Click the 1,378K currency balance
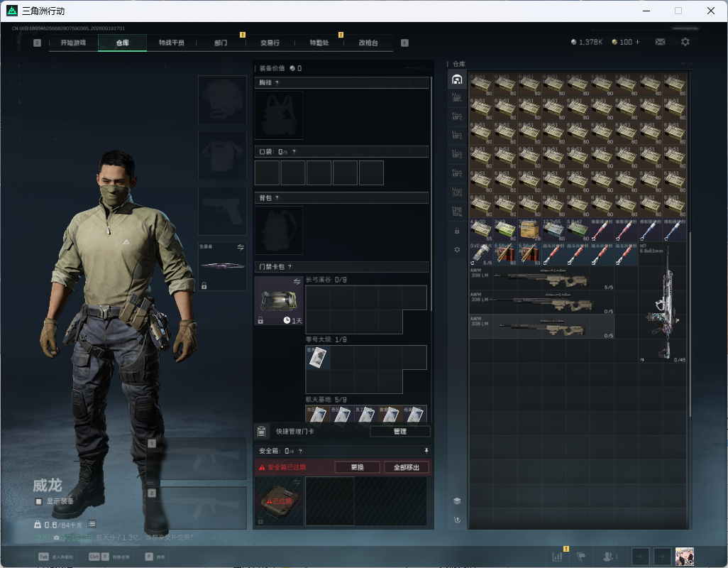Image resolution: width=728 pixels, height=568 pixels. click(586, 42)
